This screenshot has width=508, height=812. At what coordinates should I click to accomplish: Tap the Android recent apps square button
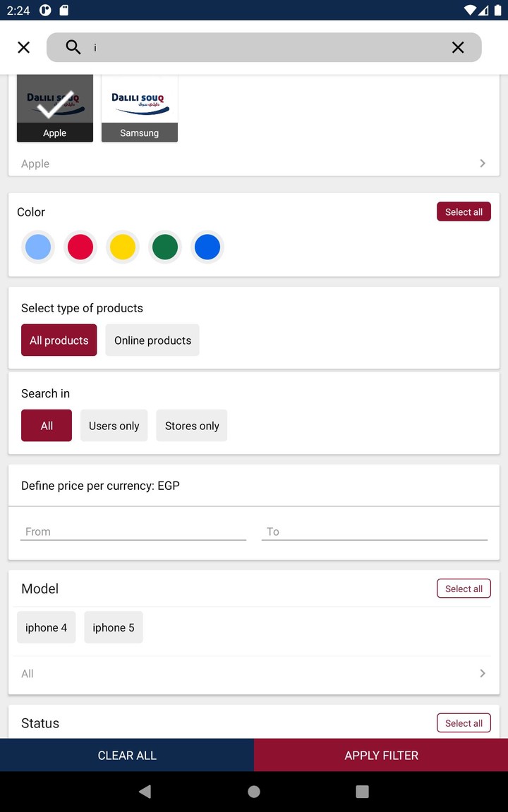pyautogui.click(x=362, y=791)
